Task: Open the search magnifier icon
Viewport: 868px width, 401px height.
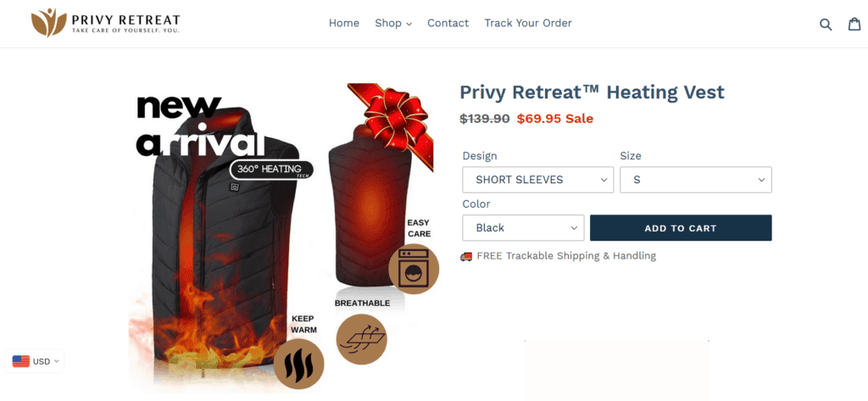Action: tap(826, 24)
